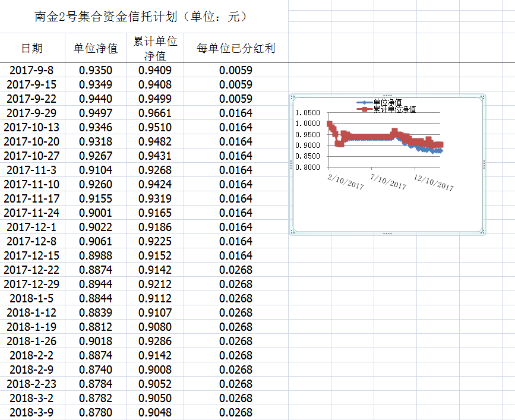This screenshot has height=420, width=515.
Task: Select the title cell 南金2号集合资金信托计划
Action: pyautogui.click(x=140, y=17)
